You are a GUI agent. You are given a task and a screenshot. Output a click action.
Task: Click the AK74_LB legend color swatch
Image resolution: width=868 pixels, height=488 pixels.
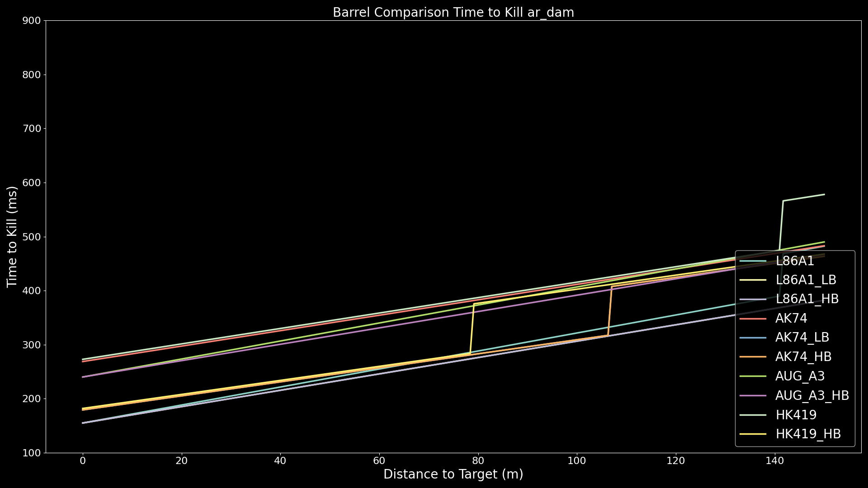753,338
